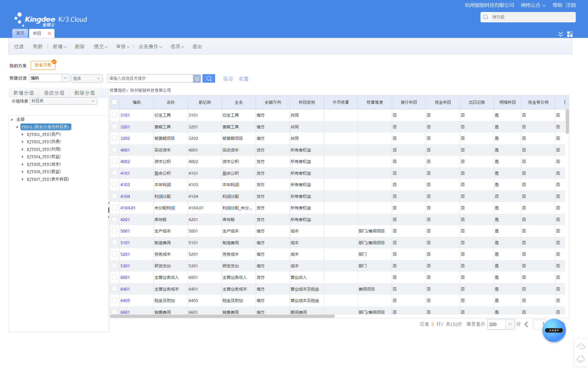Collapse the PRE01 新会计准则科目表 node
This screenshot has width=588, height=368.
point(17,127)
